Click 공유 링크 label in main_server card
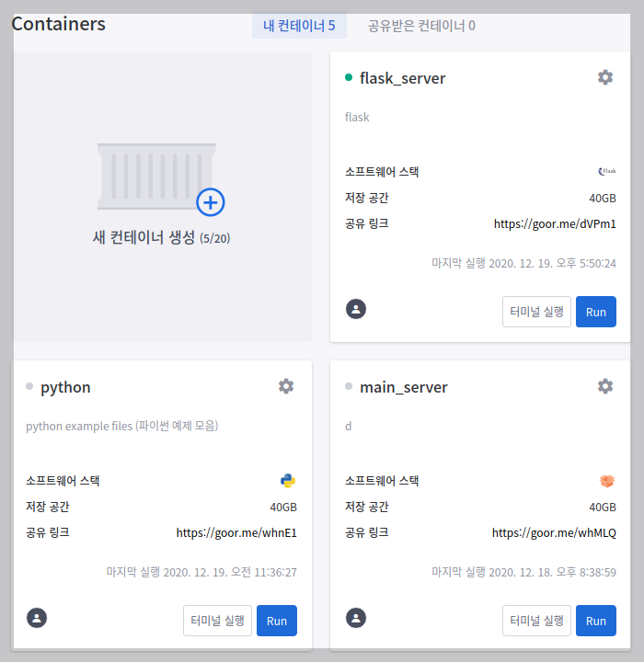Image resolution: width=644 pixels, height=662 pixels. point(367,532)
